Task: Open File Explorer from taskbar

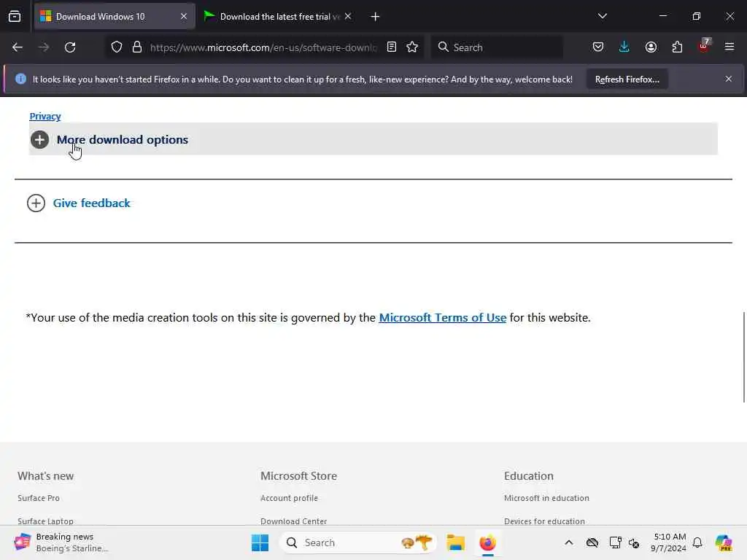Action: 455,542
